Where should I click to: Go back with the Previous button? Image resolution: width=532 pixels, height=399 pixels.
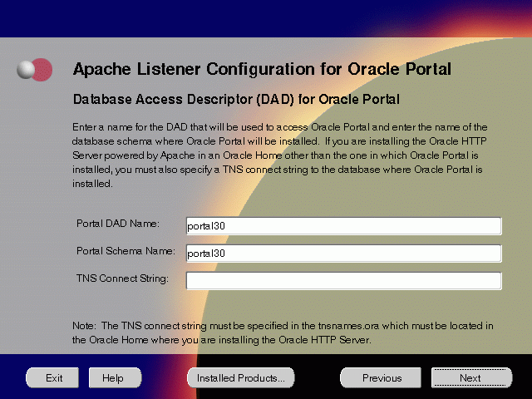381,377
